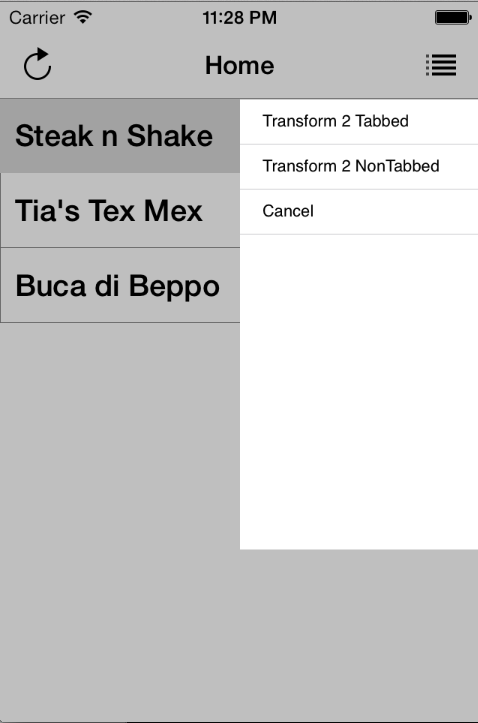Tap status bar space between Wi-Fi icon and clock
This screenshot has height=723, width=478.
[148, 18]
